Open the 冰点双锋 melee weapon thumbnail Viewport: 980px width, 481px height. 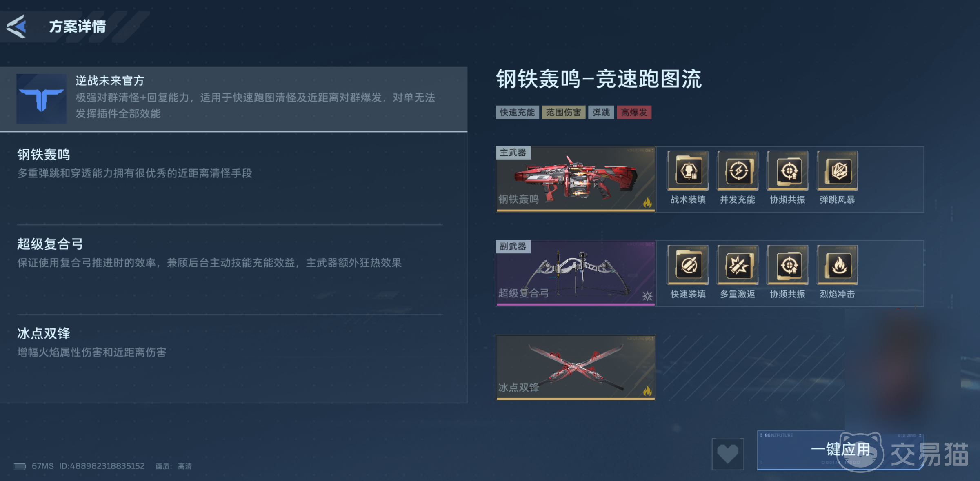(576, 368)
